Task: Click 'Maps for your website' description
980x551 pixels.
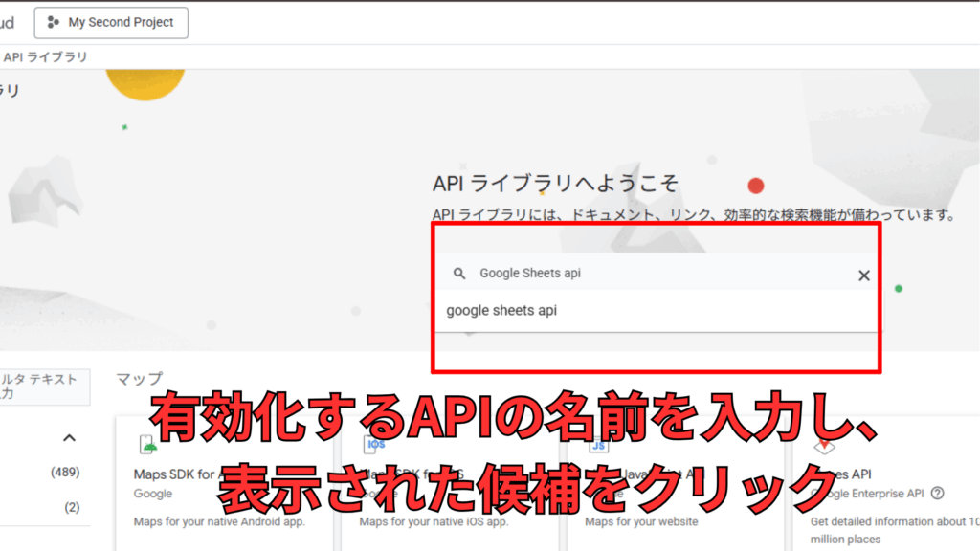Action: (641, 521)
